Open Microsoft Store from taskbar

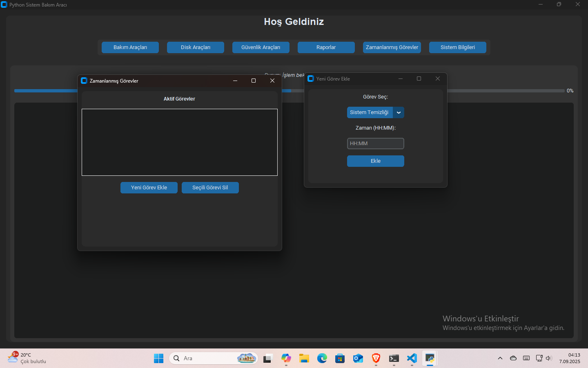pos(340,359)
